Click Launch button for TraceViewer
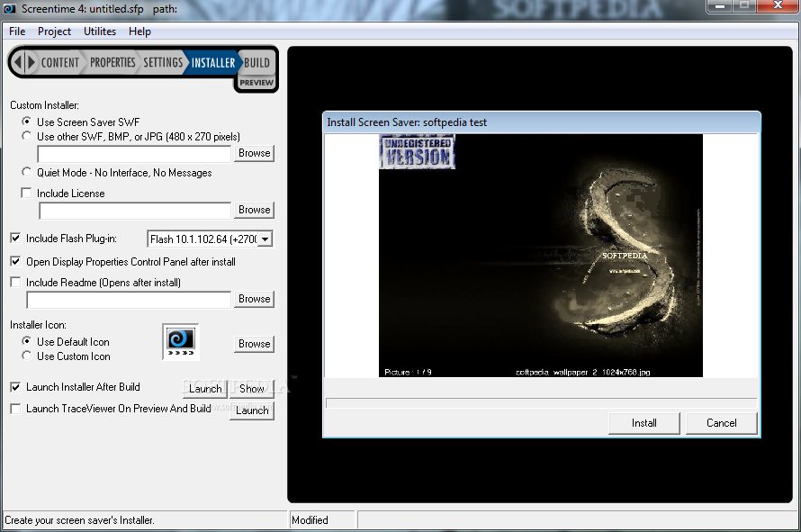Image resolution: width=801 pixels, height=532 pixels. pyautogui.click(x=252, y=410)
